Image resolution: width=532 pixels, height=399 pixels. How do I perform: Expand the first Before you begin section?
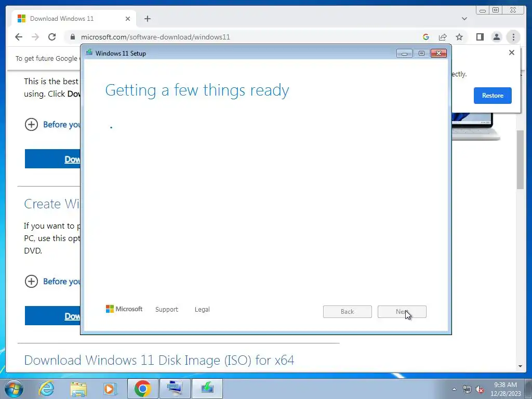32,125
